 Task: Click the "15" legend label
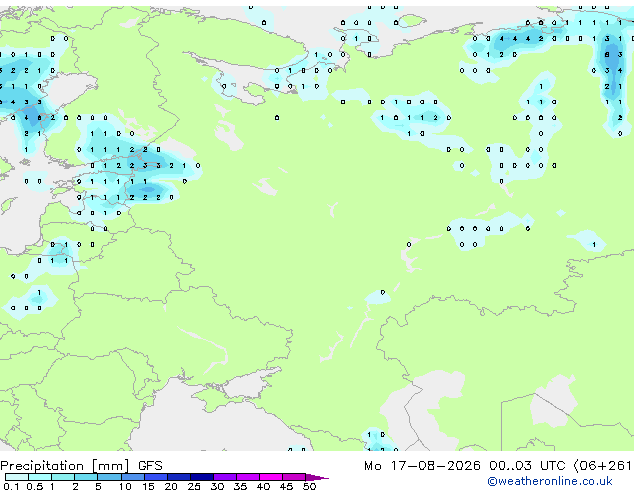click(x=148, y=486)
